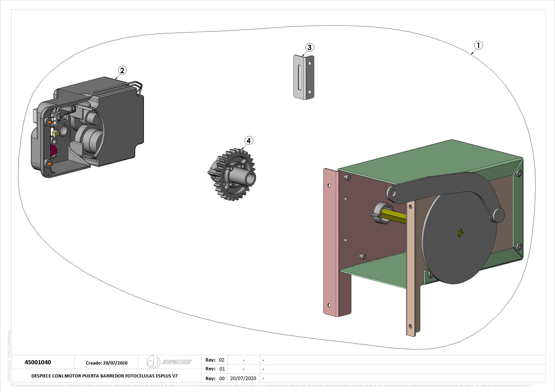Click callout balloon number 3
The height and width of the screenshot is (392, 555).
click(310, 47)
